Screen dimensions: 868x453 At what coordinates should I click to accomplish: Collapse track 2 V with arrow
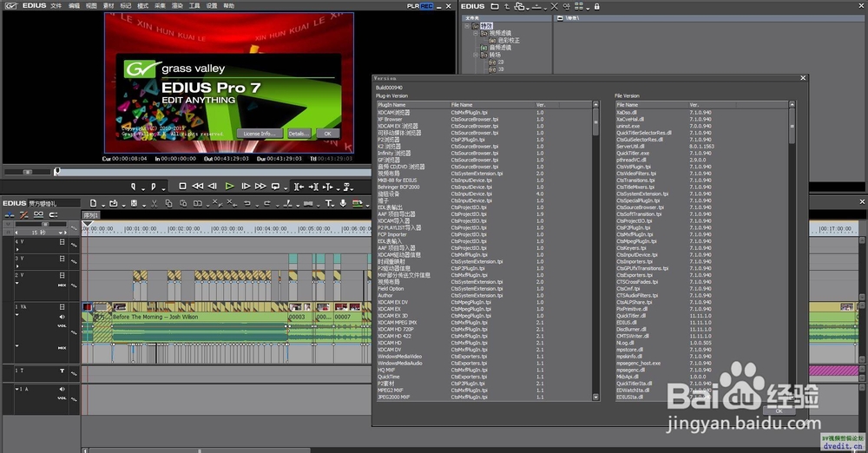point(17,283)
